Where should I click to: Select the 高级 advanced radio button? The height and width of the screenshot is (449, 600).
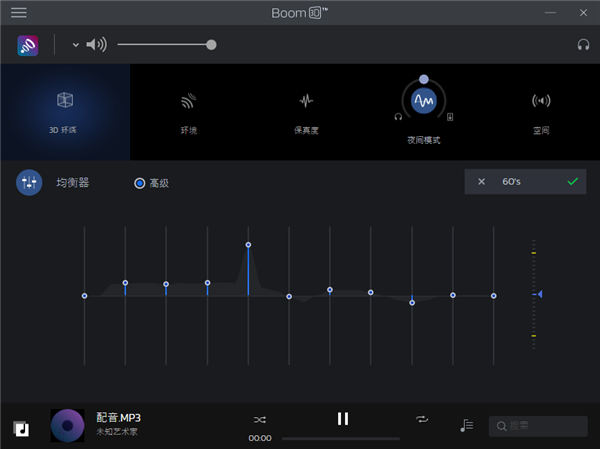(140, 183)
